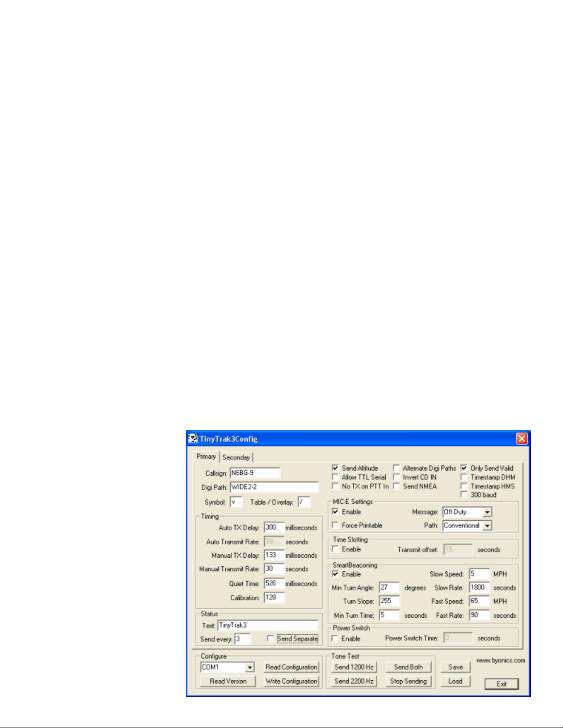Switch to the Seconday tab
Image resolution: width=563 pixels, height=728 pixels.
pos(236,457)
